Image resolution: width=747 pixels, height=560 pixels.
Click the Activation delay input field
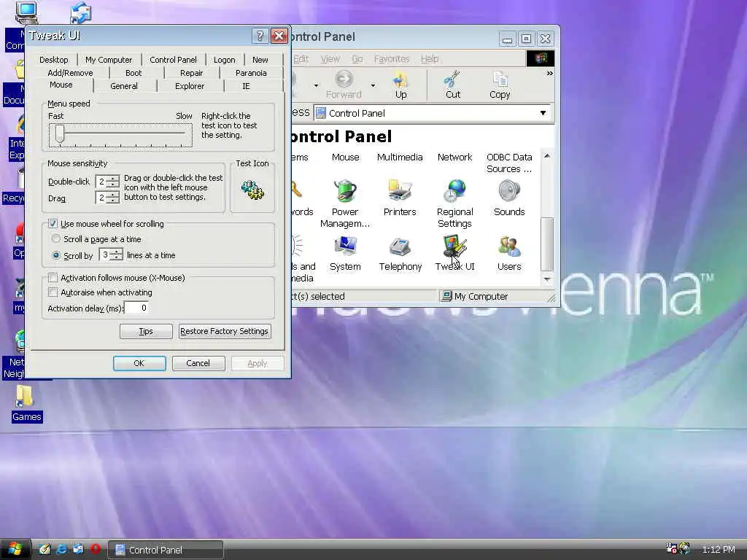tap(136, 308)
